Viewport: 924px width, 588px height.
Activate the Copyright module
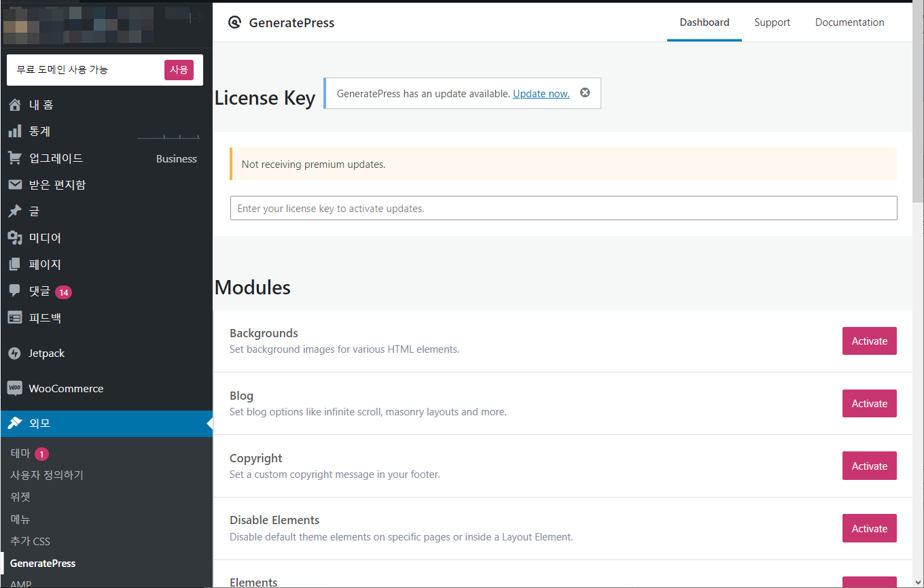click(870, 466)
